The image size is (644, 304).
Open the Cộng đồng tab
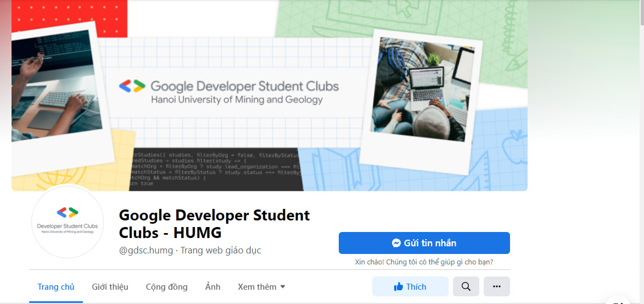click(x=167, y=287)
